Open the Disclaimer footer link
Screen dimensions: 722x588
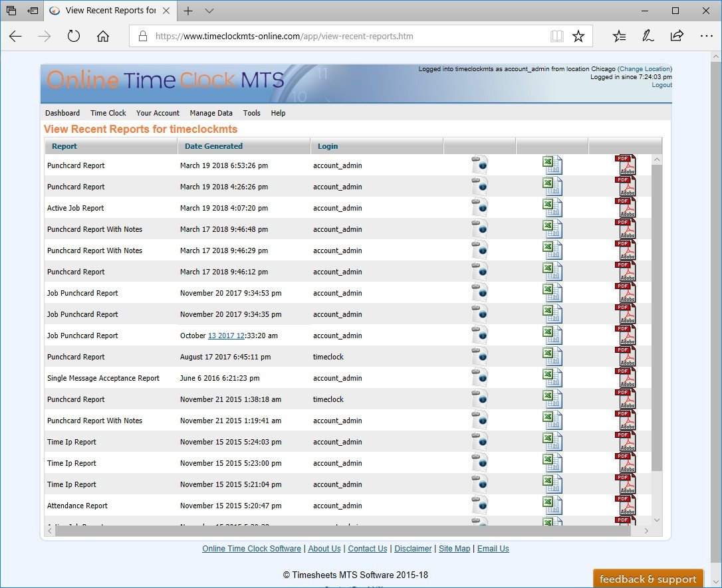click(x=413, y=548)
